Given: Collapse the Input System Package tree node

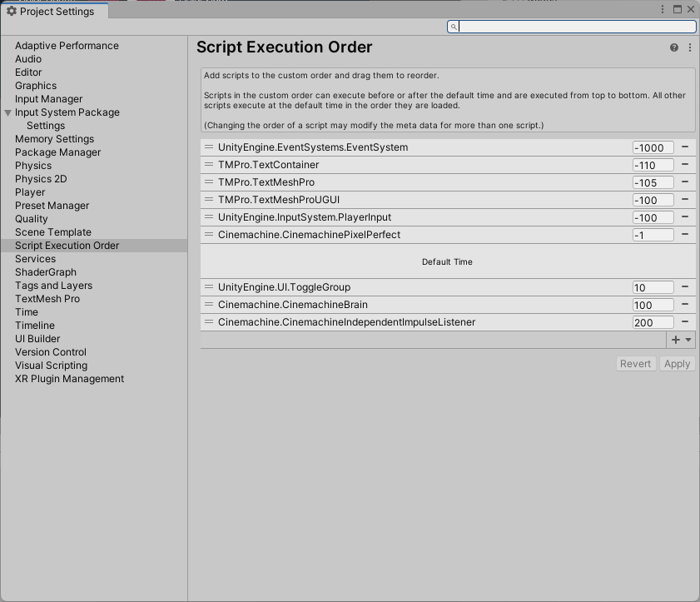Looking at the screenshot, I should coord(7,112).
